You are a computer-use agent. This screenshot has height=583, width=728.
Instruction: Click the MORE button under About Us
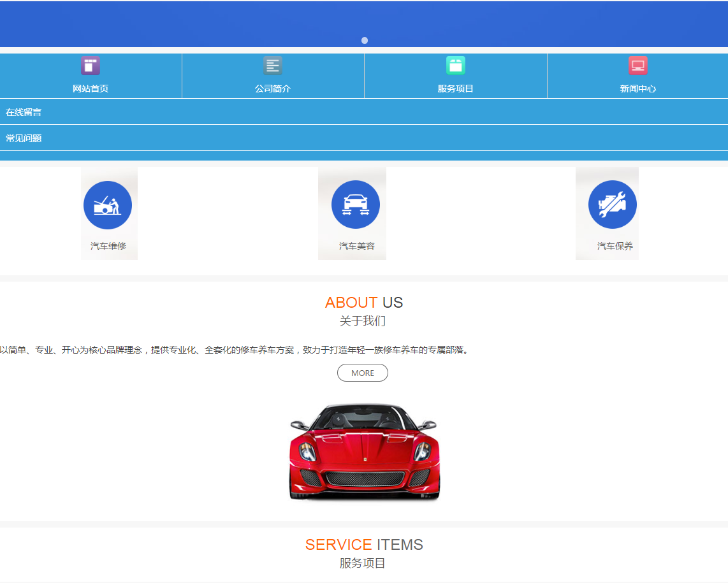click(363, 373)
